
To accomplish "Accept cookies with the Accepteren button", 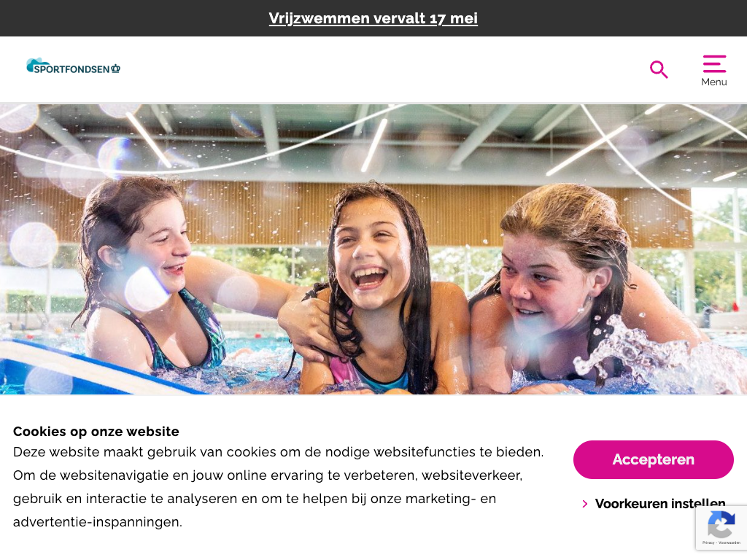I will point(653,459).
